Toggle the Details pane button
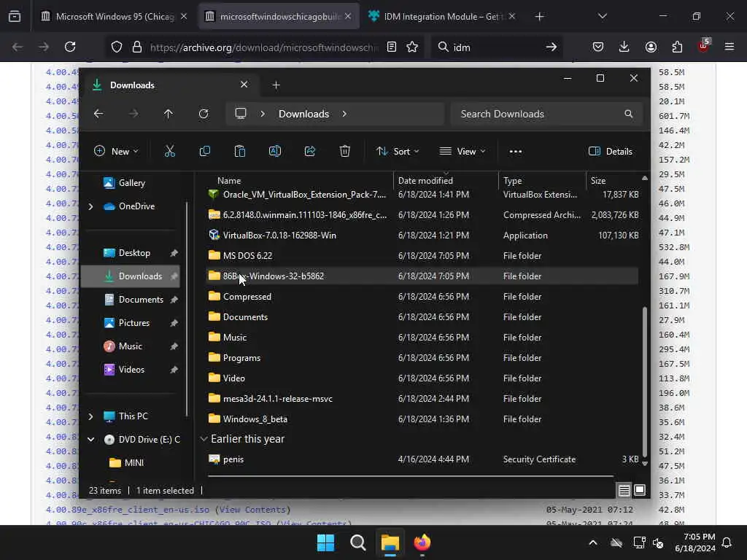 (x=611, y=152)
